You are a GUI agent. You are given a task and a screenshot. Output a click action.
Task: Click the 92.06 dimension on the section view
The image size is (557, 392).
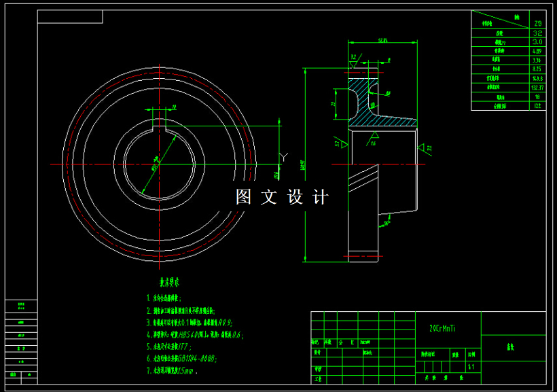[x=382, y=40]
